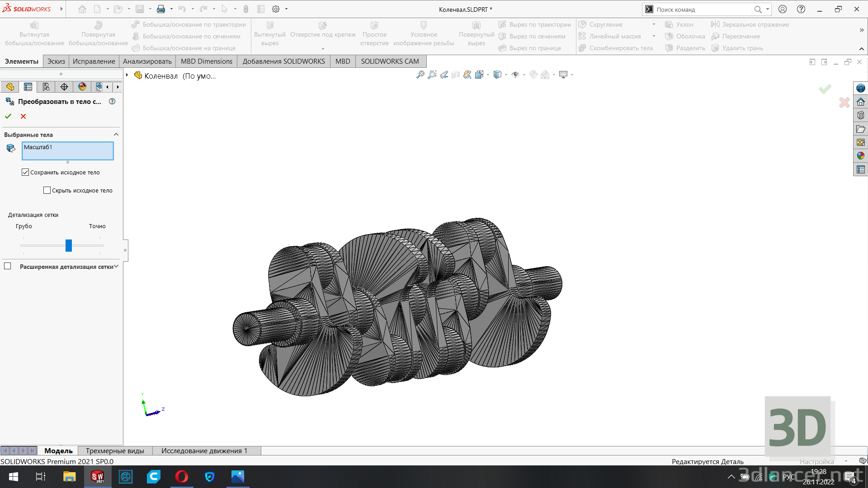This screenshot has height=488, width=868.
Task: Open the Appearances color ball in task pane
Action: 861,156
